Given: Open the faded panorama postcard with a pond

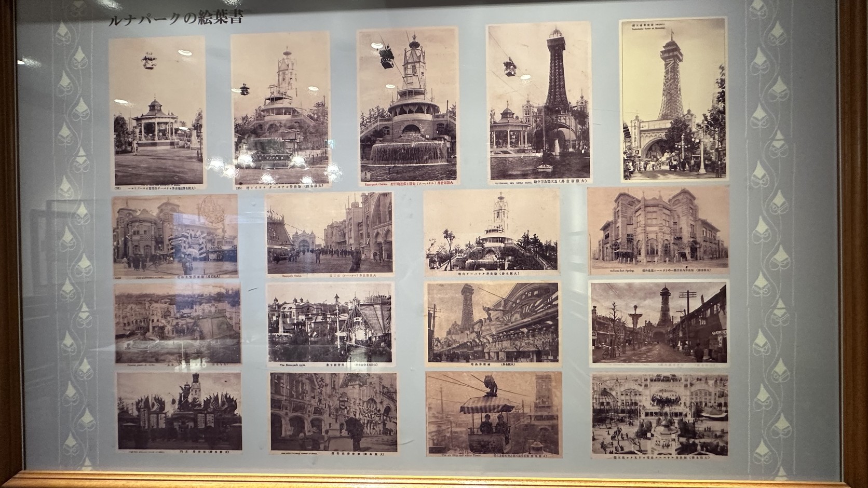Looking at the screenshot, I should pyautogui.click(x=178, y=325).
